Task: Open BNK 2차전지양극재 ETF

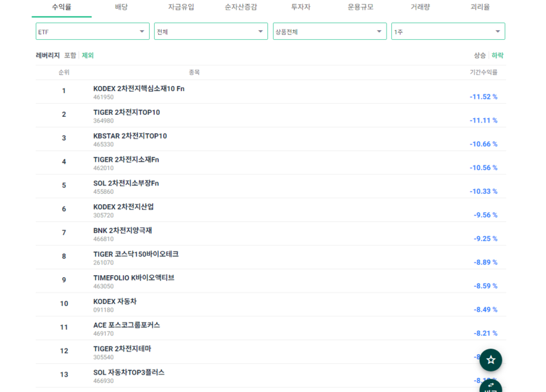Action: tap(123, 230)
